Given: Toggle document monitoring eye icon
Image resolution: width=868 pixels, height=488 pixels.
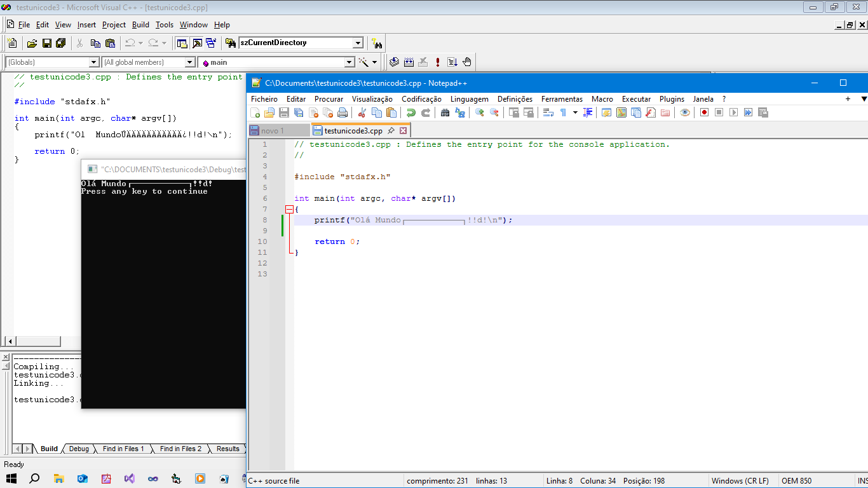Looking at the screenshot, I should coord(684,112).
